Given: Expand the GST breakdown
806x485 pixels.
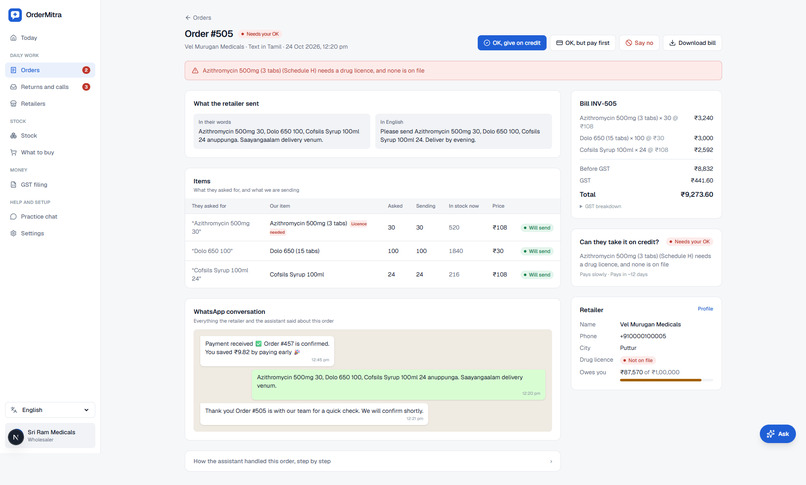Looking at the screenshot, I should 600,207.
